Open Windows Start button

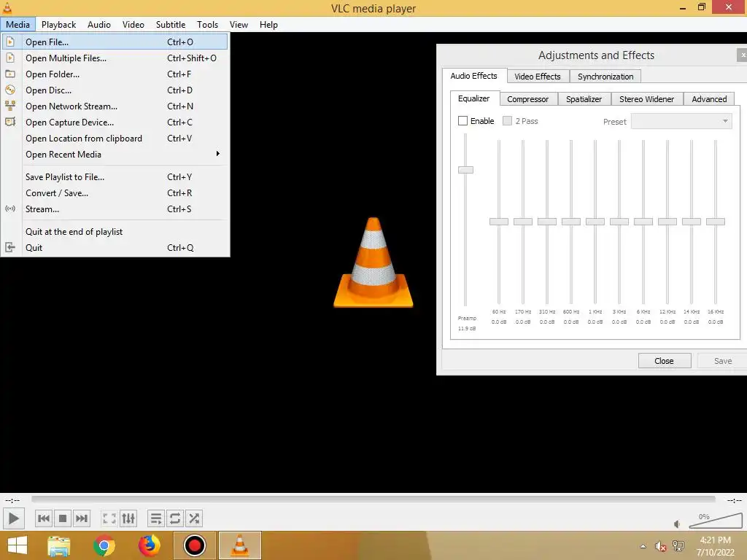tap(18, 545)
